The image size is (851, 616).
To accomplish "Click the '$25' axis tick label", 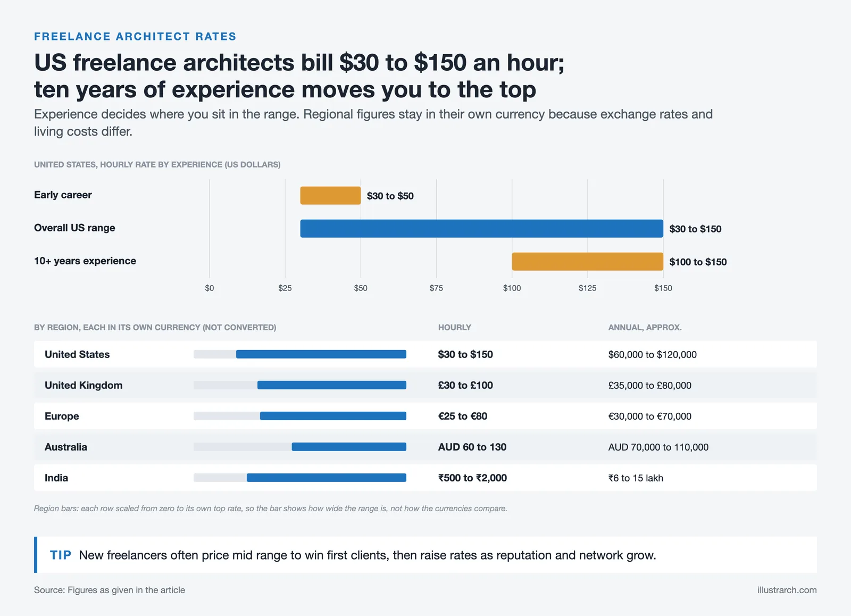I will [x=285, y=288].
